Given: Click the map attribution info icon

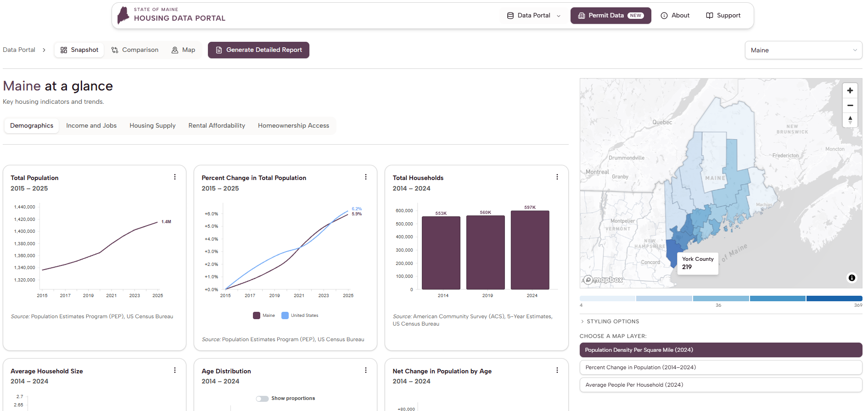Looking at the screenshot, I should 852,278.
